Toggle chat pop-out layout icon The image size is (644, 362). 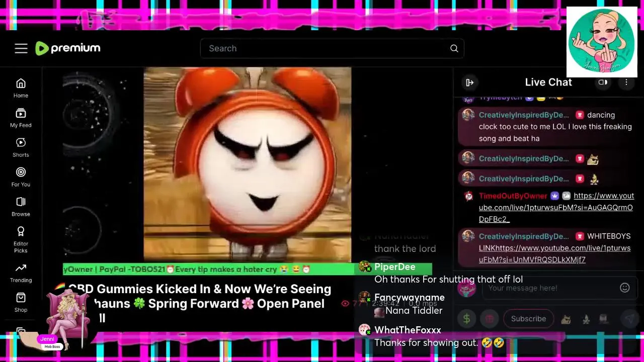click(x=603, y=82)
